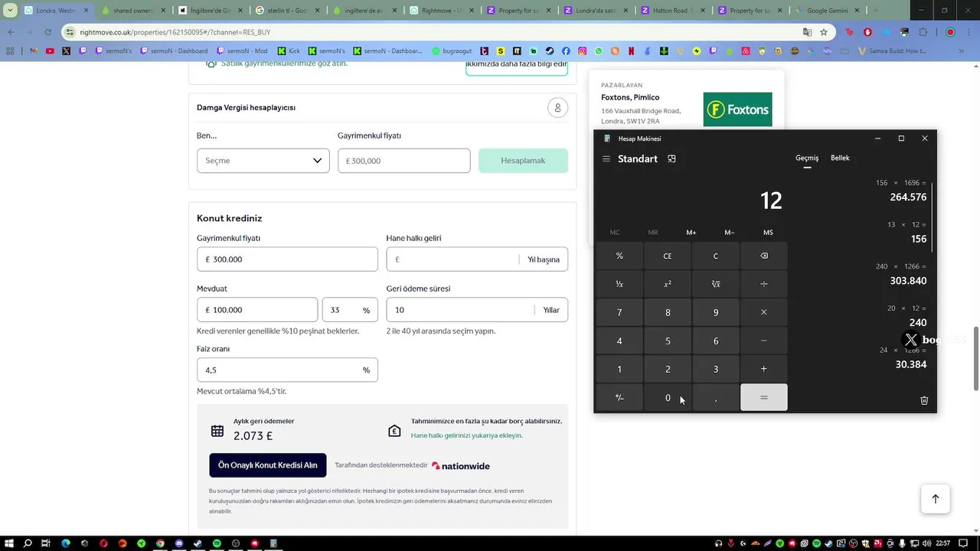Open Chrome extensions puzzle icon
The width and height of the screenshot is (980, 551).
point(923,32)
